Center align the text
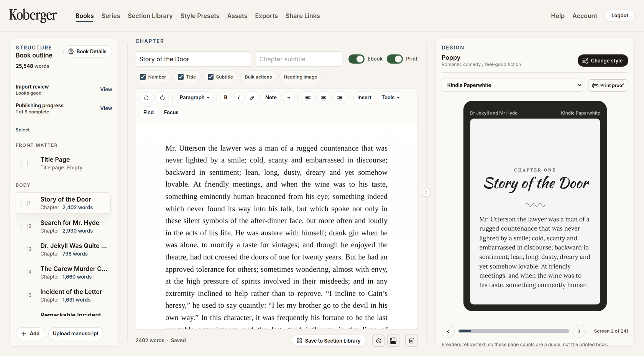The width and height of the screenshot is (644, 356). (x=324, y=98)
